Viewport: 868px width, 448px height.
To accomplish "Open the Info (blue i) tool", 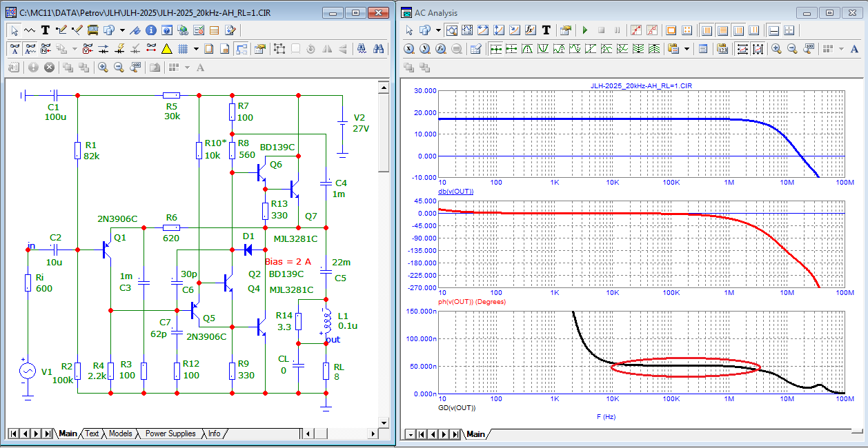I will click(150, 30).
